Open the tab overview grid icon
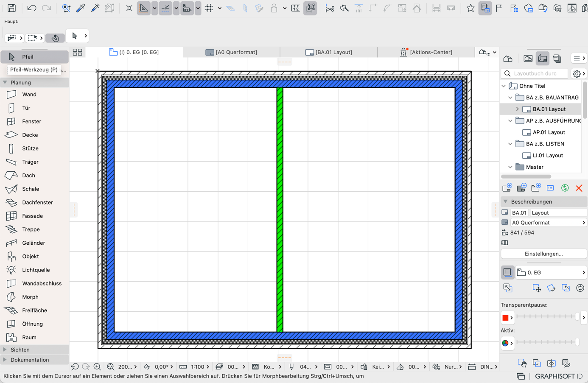 click(77, 52)
